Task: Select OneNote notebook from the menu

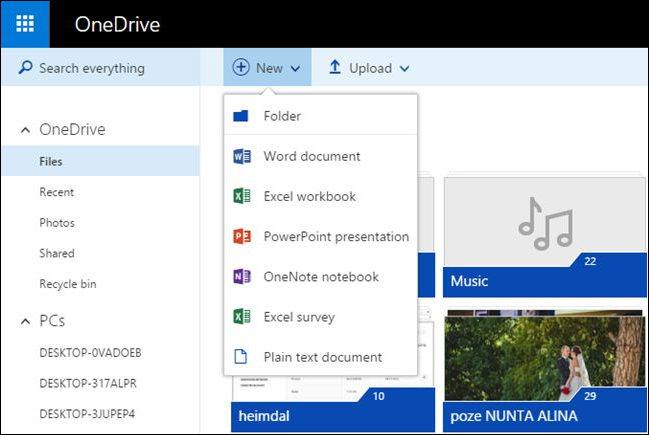Action: point(320,276)
